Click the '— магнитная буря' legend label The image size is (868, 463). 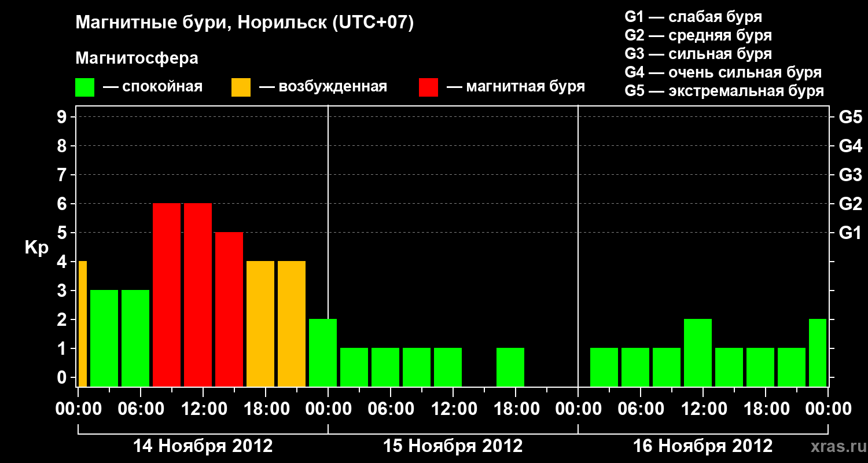click(x=516, y=87)
